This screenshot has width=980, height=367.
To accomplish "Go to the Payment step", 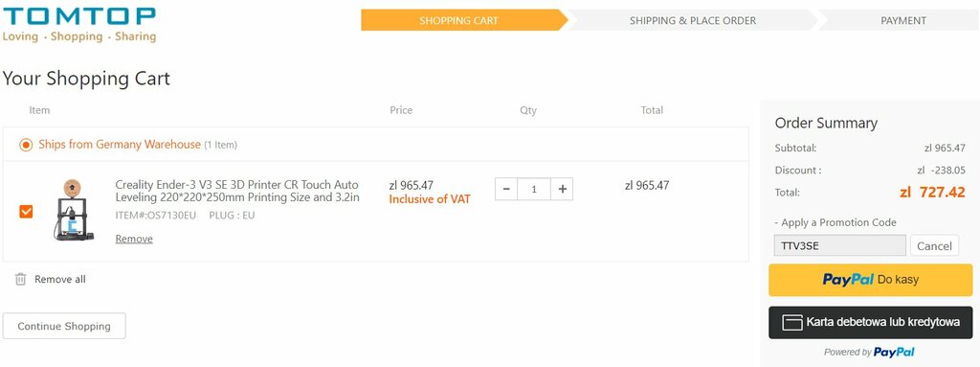I will pyautogui.click(x=902, y=20).
